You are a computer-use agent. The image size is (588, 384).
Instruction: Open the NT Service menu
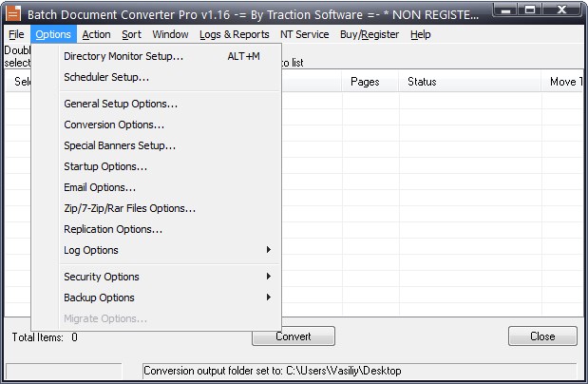pyautogui.click(x=304, y=34)
